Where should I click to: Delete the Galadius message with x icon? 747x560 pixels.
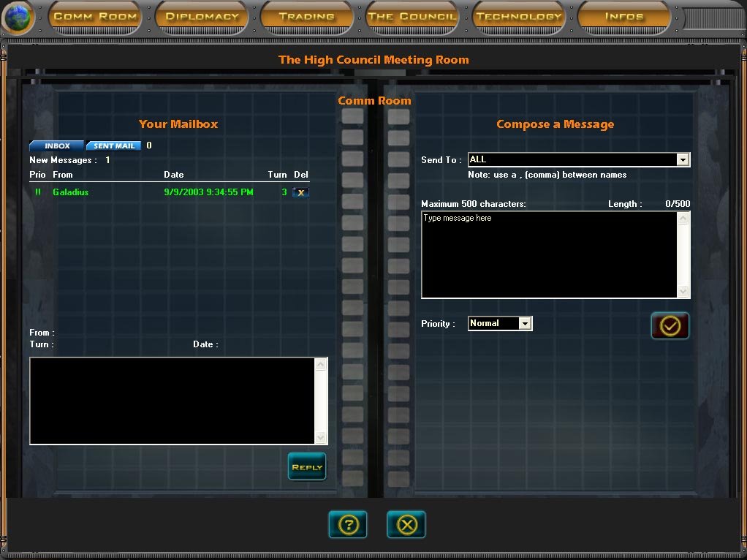tap(300, 192)
